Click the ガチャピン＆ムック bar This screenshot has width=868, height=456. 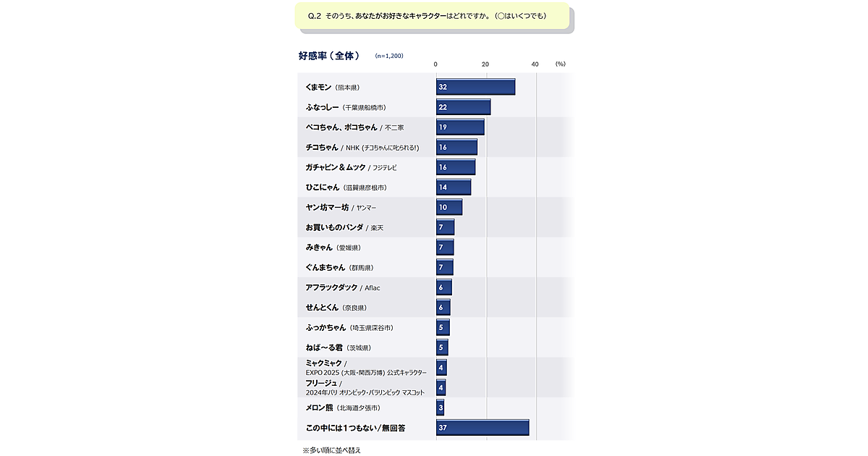point(456,167)
